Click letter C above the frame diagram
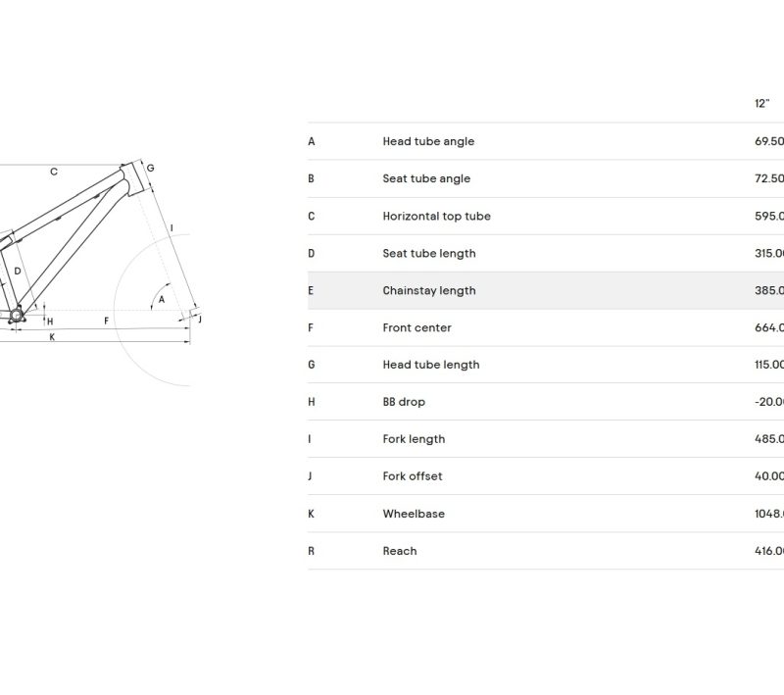Viewport: 784px width, 695px height. tap(54, 173)
